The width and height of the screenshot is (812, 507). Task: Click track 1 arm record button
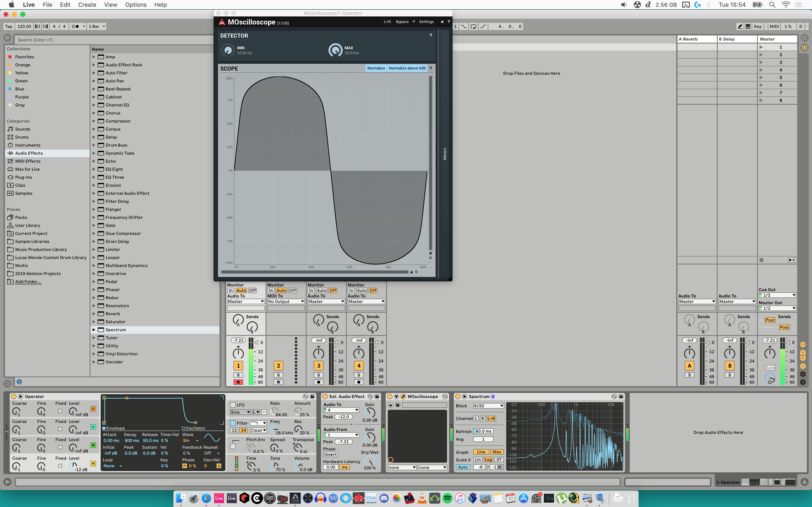click(x=238, y=382)
